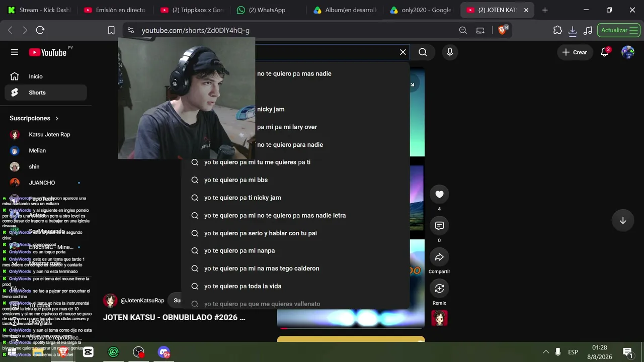Select "yo te quiero pa mi nanpa"
The width and height of the screenshot is (644, 362).
295,251
